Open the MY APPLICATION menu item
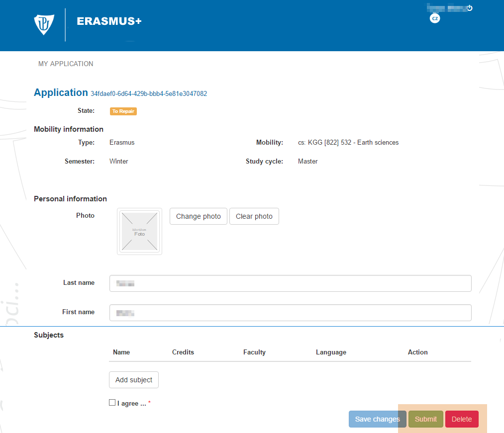Image resolution: width=504 pixels, height=433 pixels. click(66, 64)
